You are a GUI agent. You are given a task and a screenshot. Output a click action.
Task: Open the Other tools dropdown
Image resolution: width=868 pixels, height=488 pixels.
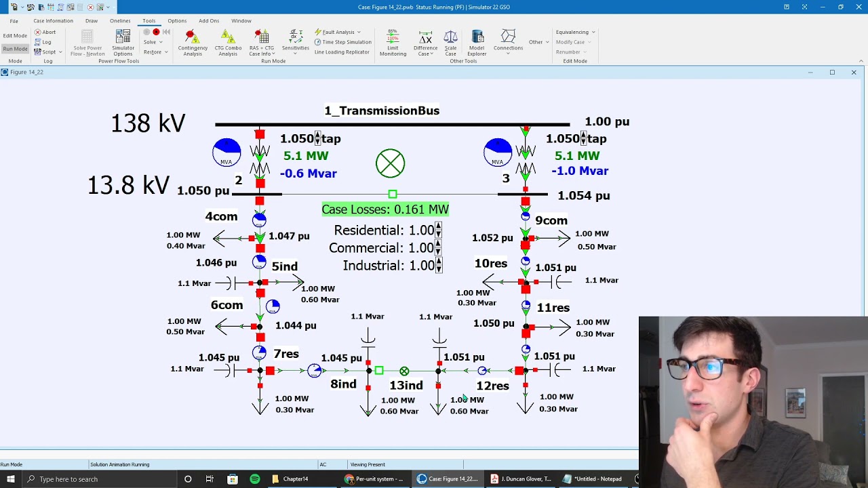539,42
